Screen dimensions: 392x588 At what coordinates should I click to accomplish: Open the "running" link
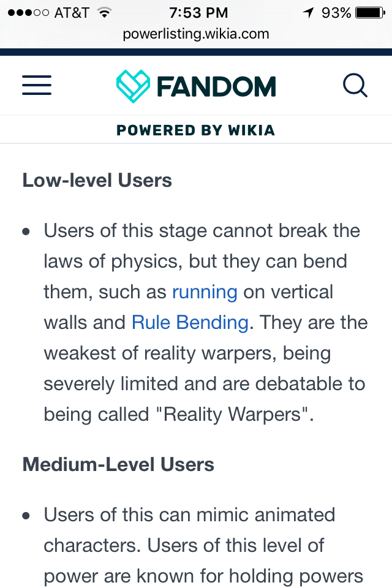[205, 292]
